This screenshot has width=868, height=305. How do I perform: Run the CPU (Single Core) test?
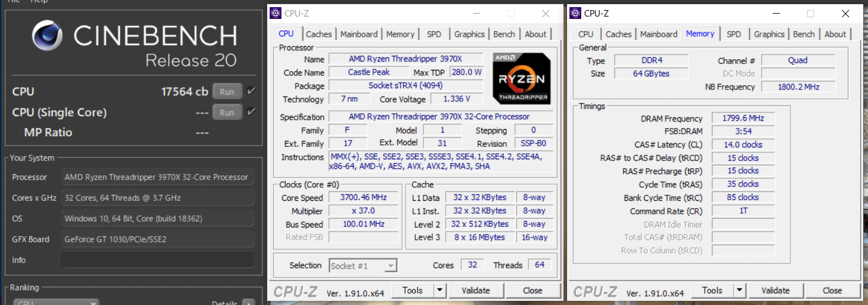click(227, 113)
